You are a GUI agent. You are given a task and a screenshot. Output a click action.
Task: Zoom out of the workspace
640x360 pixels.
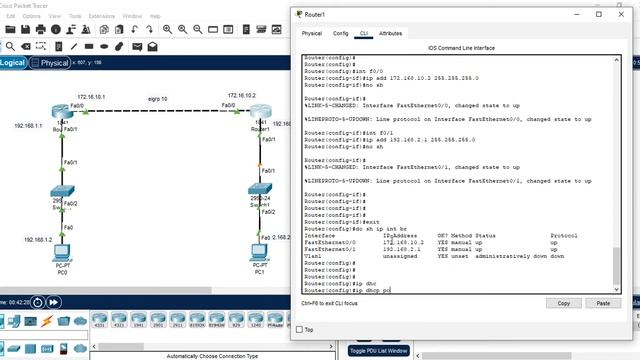pos(198,29)
